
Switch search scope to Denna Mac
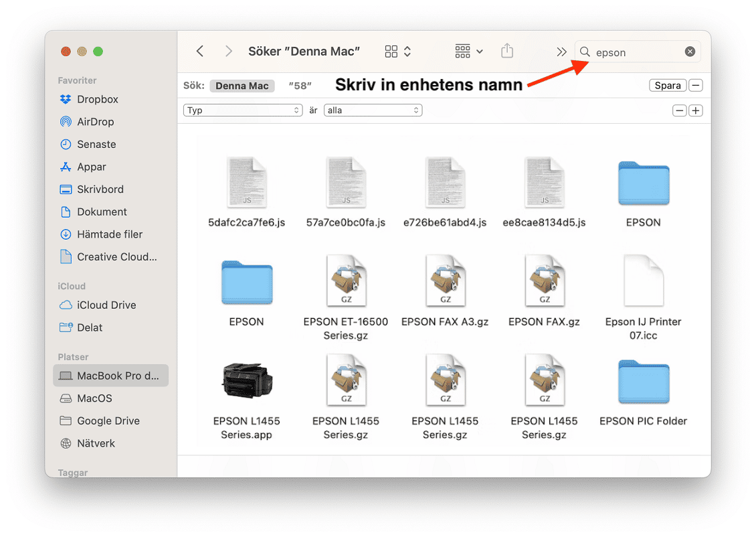(x=242, y=86)
